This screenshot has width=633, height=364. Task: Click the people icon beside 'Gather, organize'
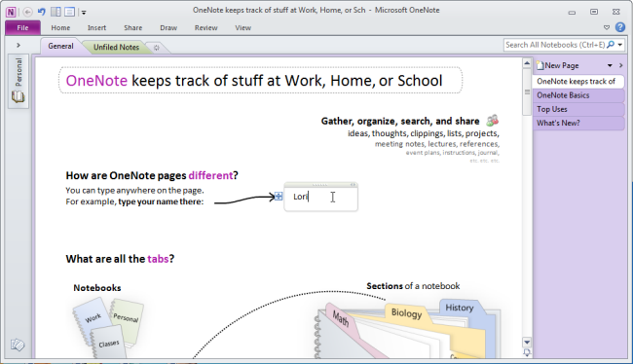[492, 121]
